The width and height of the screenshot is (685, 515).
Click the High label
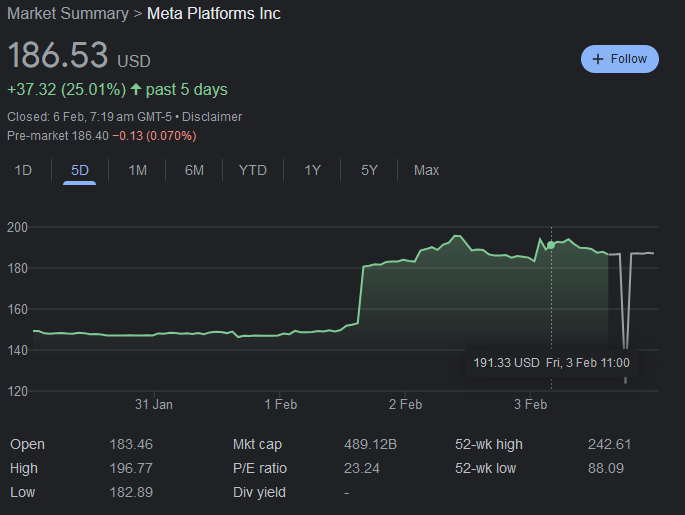coord(24,468)
